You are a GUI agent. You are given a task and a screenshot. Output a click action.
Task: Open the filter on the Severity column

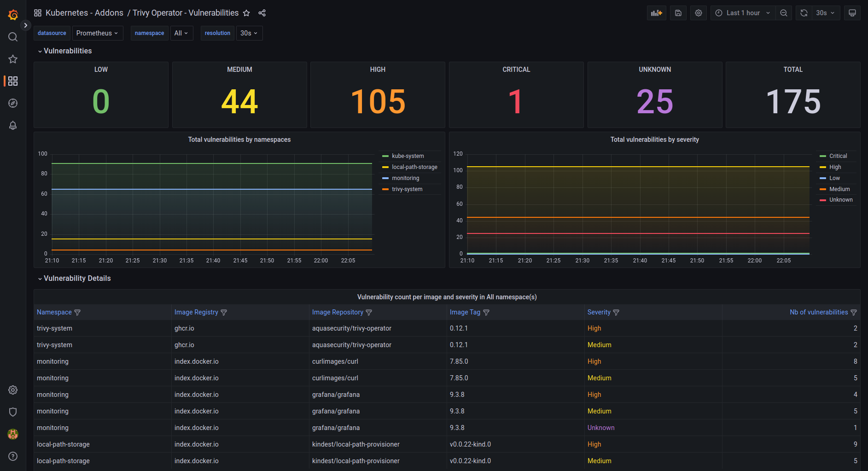pyautogui.click(x=616, y=312)
